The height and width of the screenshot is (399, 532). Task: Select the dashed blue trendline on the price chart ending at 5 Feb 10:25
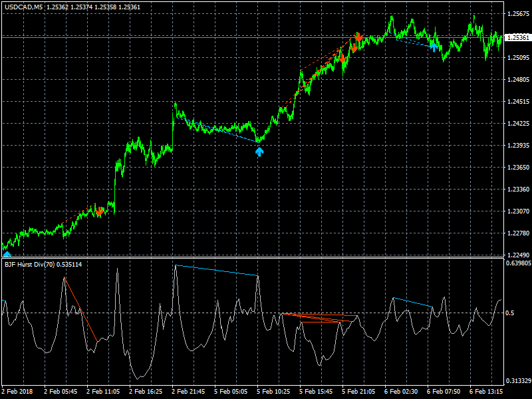point(217,130)
